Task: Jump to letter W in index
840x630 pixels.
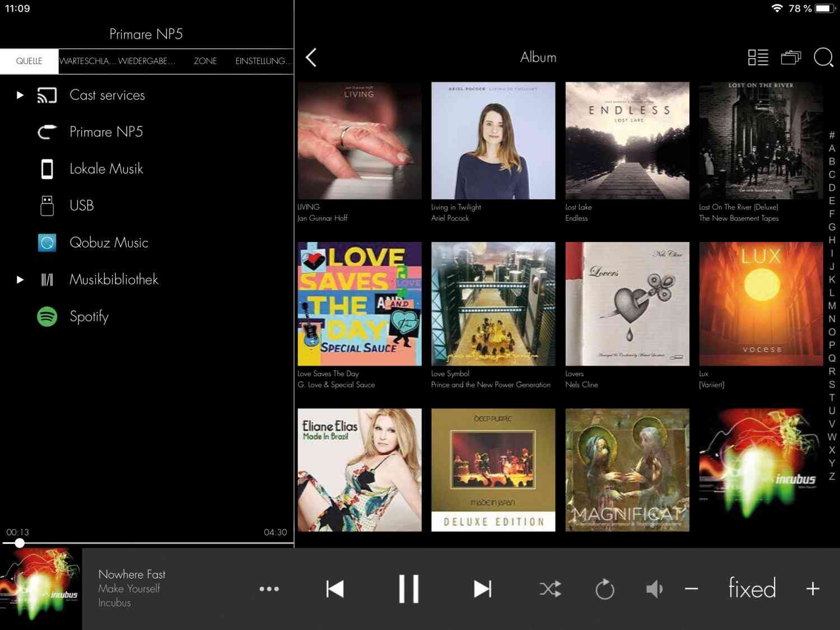Action: click(x=832, y=437)
